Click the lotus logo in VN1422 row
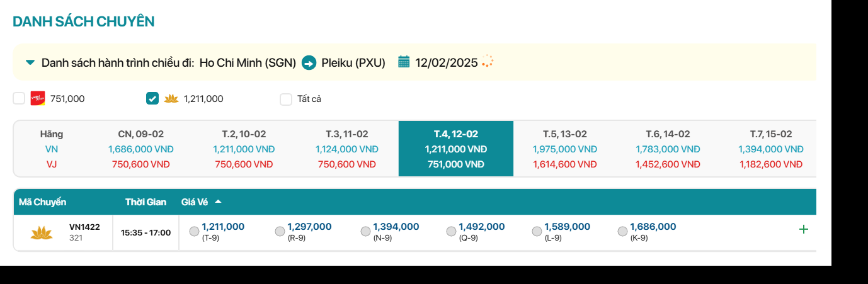 coord(42,232)
